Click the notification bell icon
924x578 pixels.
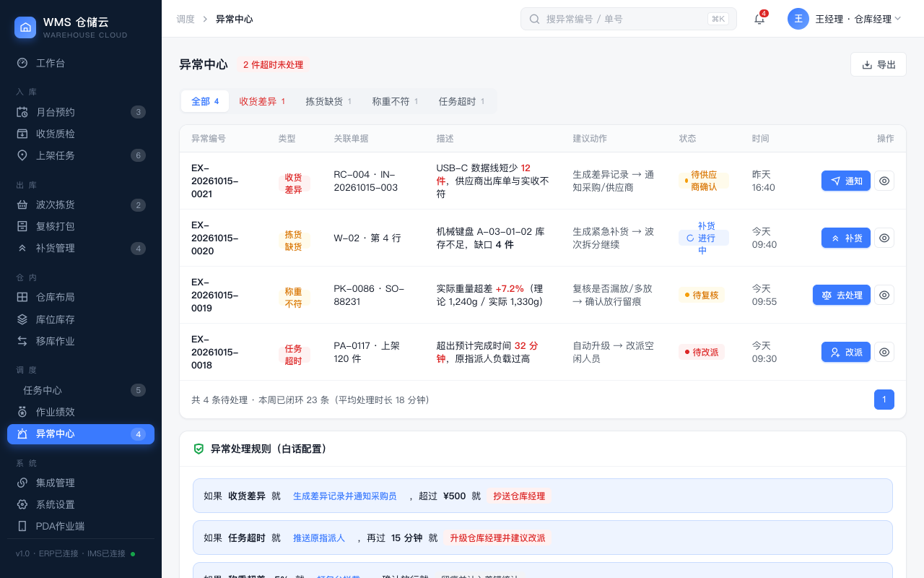(759, 19)
